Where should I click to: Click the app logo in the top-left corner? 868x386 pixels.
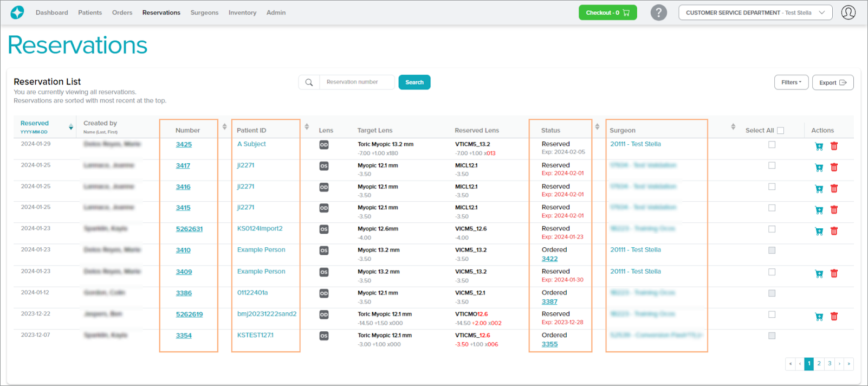click(17, 12)
